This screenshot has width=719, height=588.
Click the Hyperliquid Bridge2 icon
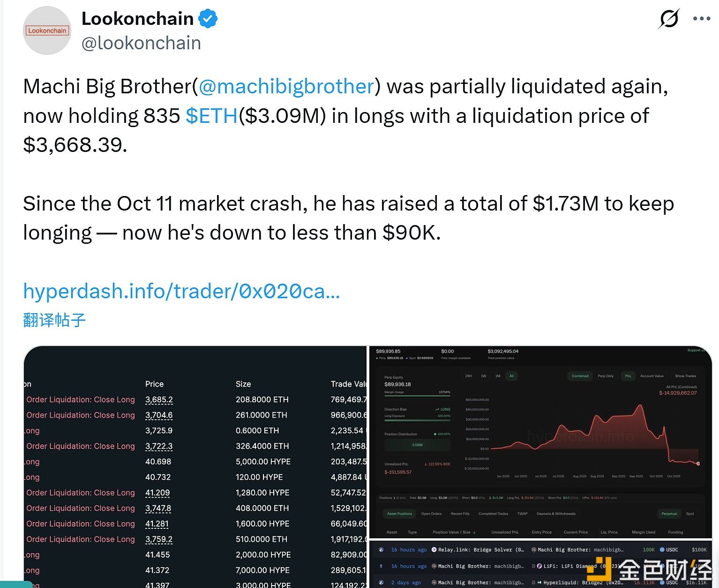[539, 582]
